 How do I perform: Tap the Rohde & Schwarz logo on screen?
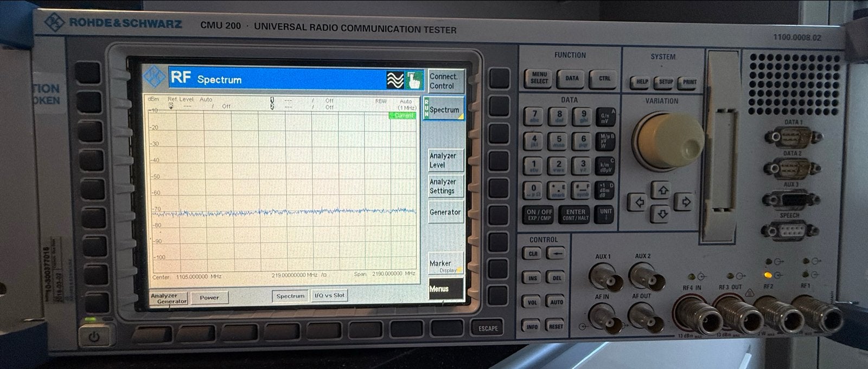click(x=155, y=77)
